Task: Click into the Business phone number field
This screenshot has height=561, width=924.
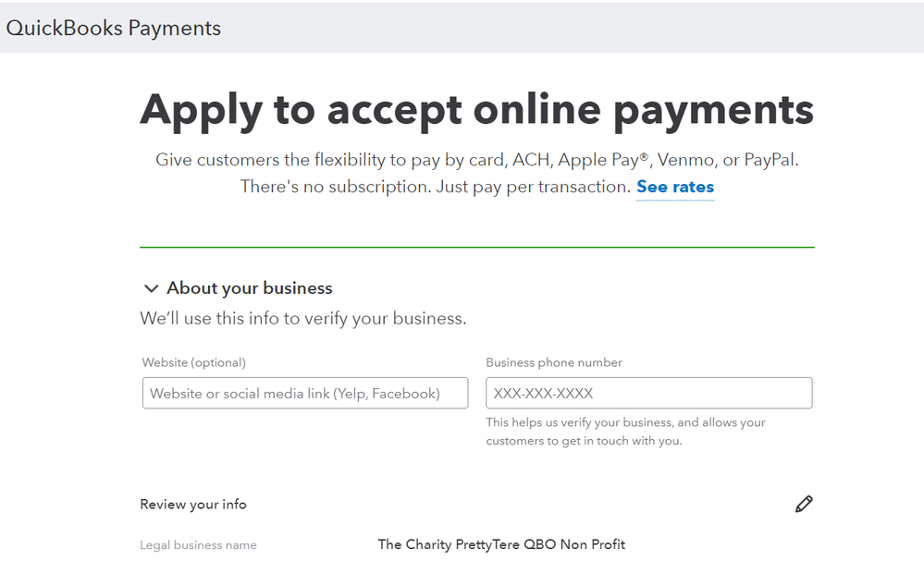Action: pos(648,393)
